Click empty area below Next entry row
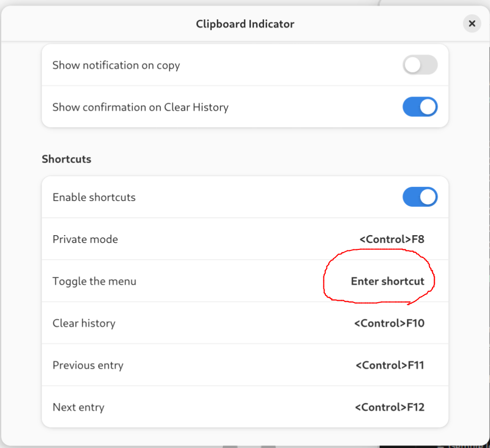The height and width of the screenshot is (448, 490). tap(245, 437)
